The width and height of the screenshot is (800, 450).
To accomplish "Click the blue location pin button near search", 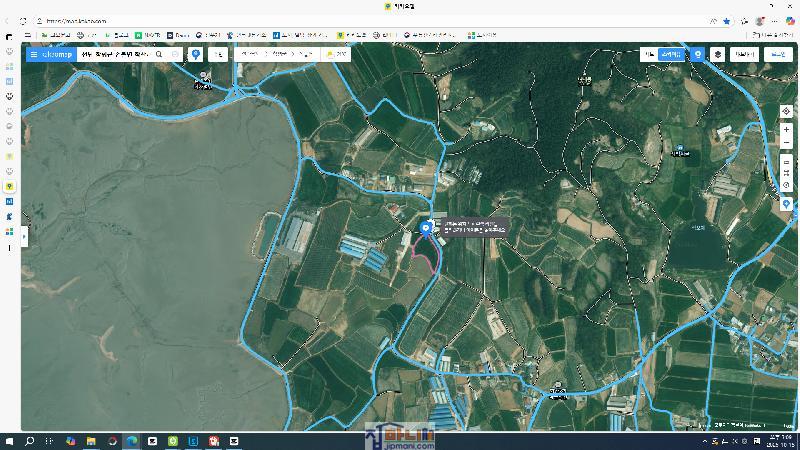I will 196,54.
